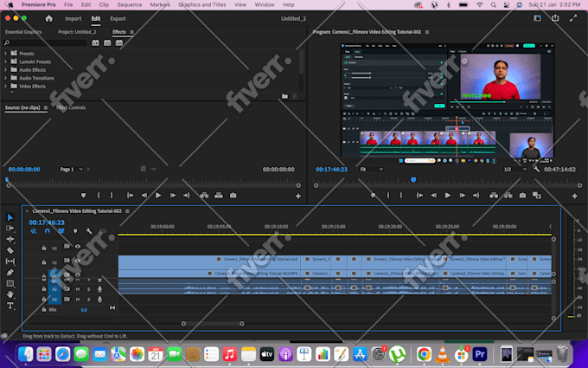Mute audio track A2
The height and width of the screenshot is (368, 588).
78,289
